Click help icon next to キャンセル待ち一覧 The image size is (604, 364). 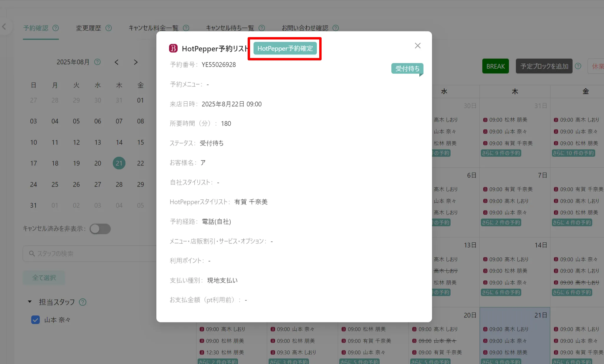pos(262,28)
